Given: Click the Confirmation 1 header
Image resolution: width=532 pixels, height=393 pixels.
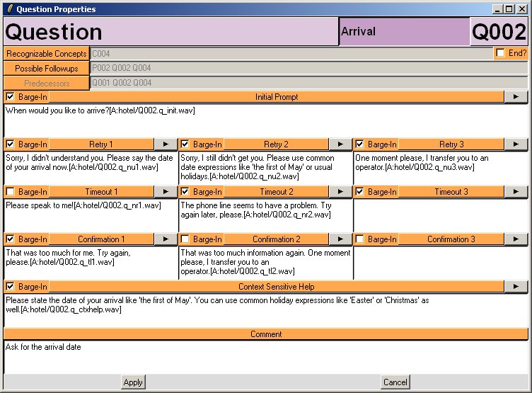Looking at the screenshot, I should pyautogui.click(x=101, y=239).
